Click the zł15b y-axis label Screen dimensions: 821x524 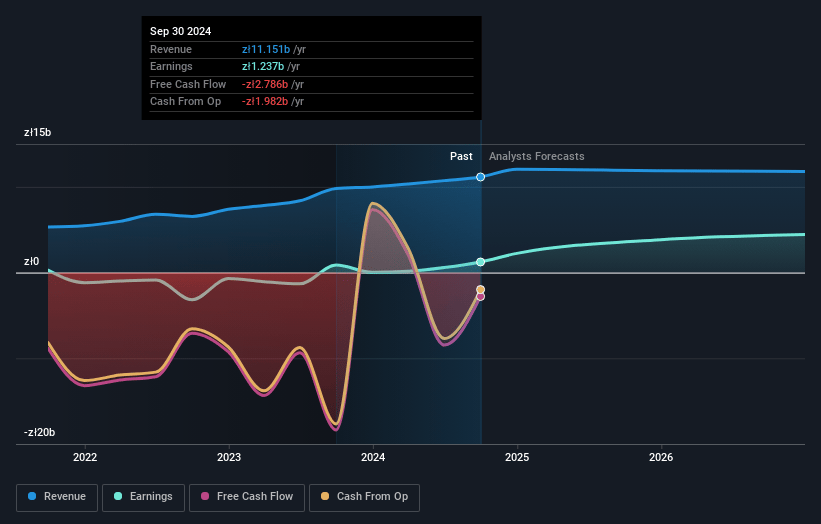(38, 132)
